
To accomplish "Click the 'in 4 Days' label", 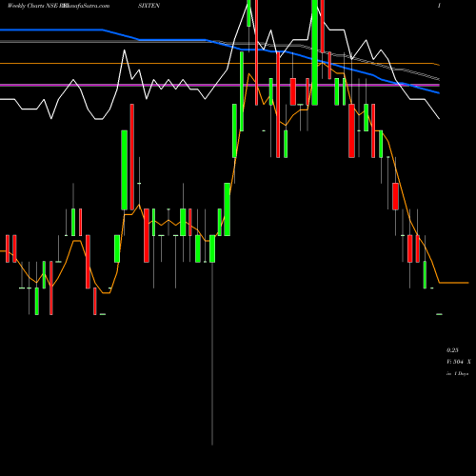I will click(457, 374).
